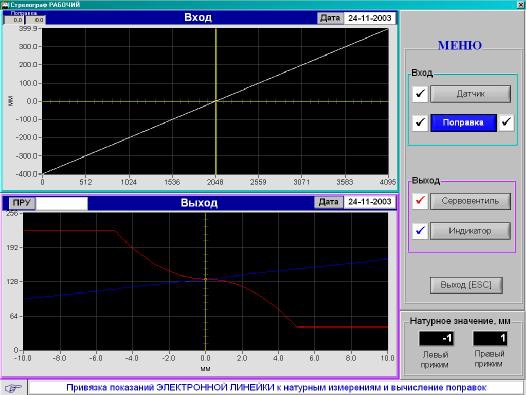The image size is (526, 395).
Task: Toggle the red checkmark beside Сервовентиль
Action: 420,201
